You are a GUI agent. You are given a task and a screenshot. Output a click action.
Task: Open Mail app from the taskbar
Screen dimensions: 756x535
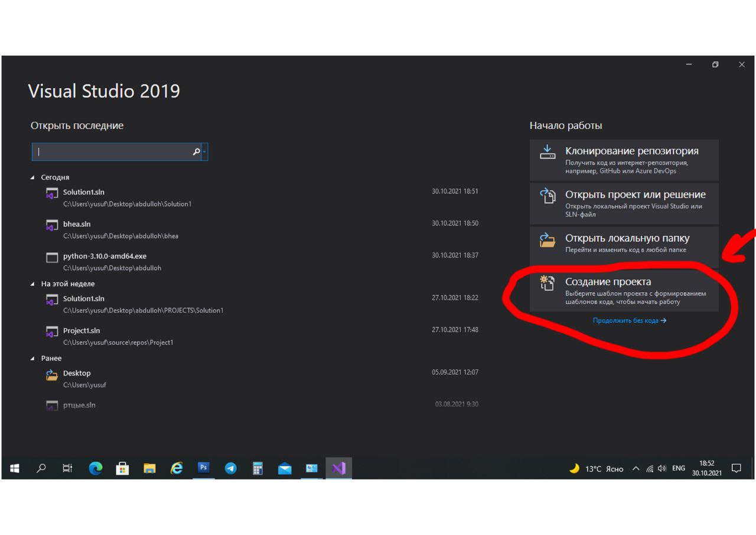(x=285, y=469)
